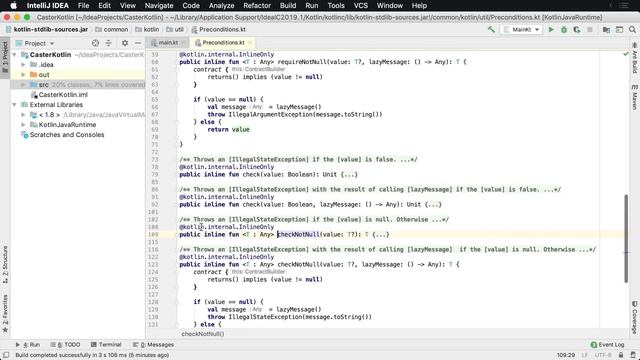Collapse the CasterKotlin root node

pos(15,54)
